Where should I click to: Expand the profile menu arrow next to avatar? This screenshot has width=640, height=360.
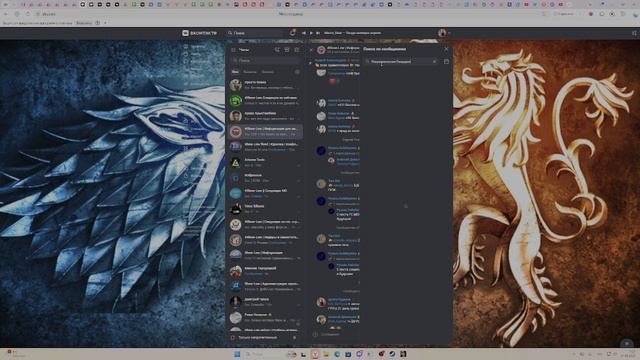pyautogui.click(x=449, y=33)
